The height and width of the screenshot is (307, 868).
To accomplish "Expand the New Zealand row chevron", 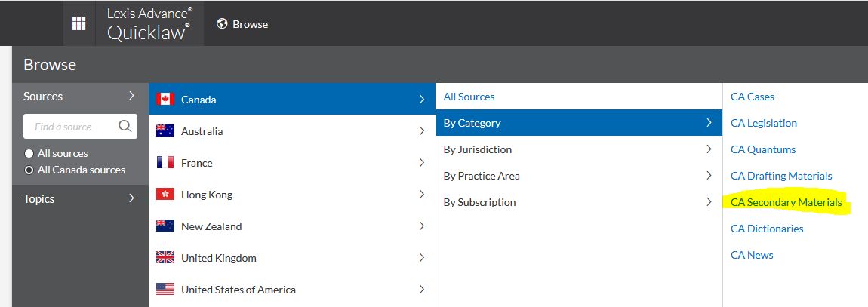I will click(422, 226).
